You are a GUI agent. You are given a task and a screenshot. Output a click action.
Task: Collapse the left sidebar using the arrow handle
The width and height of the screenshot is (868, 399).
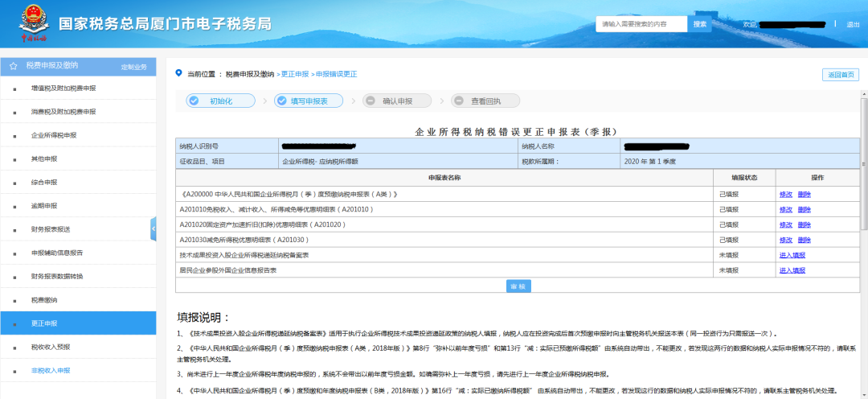(154, 228)
